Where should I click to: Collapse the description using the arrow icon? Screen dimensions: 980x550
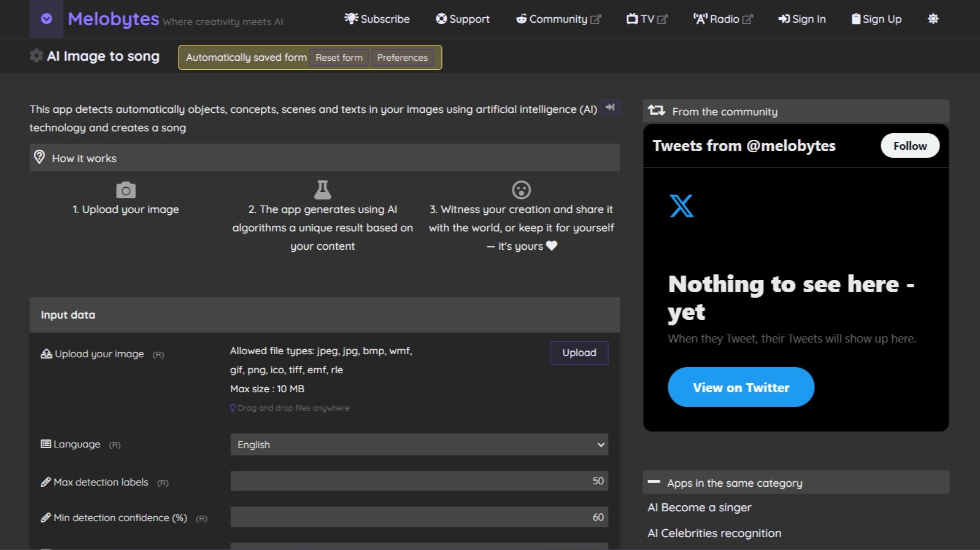pos(609,107)
